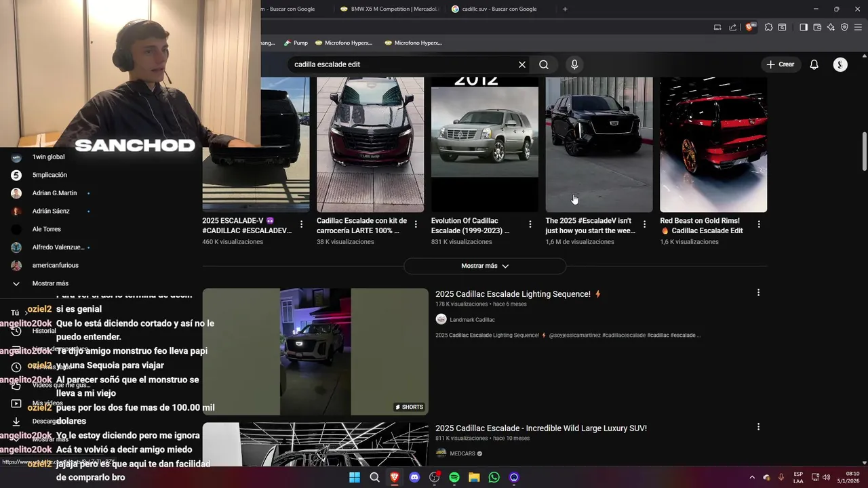Screen dimensions: 868x488
Task: Open the Brave Wallet icon
Action: coord(817,27)
